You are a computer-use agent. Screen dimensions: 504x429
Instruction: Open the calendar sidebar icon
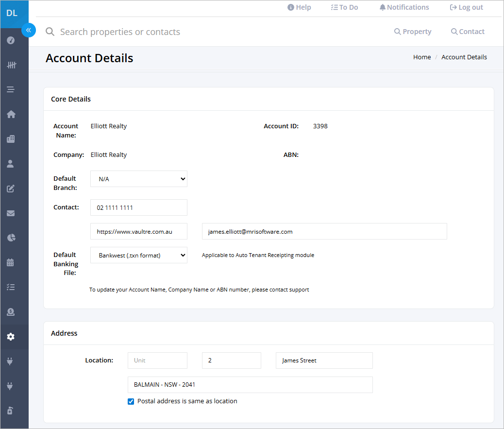10,262
